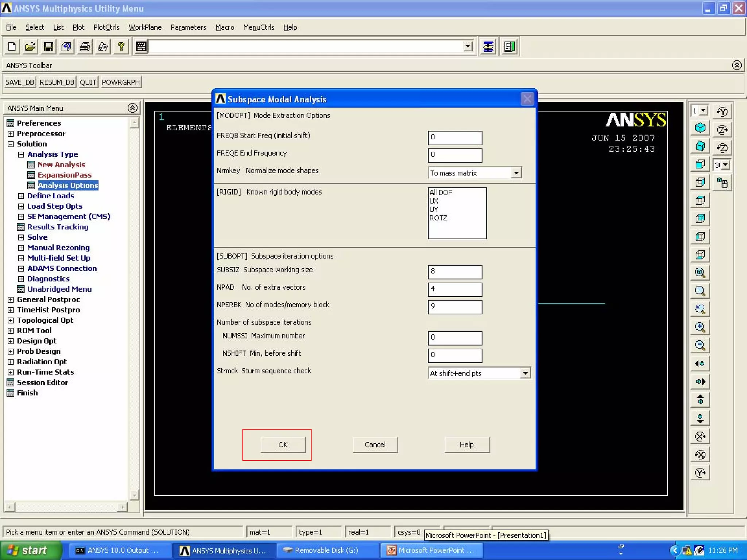Click the Save floppy disk icon
This screenshot has height=560, width=747.
[x=49, y=47]
